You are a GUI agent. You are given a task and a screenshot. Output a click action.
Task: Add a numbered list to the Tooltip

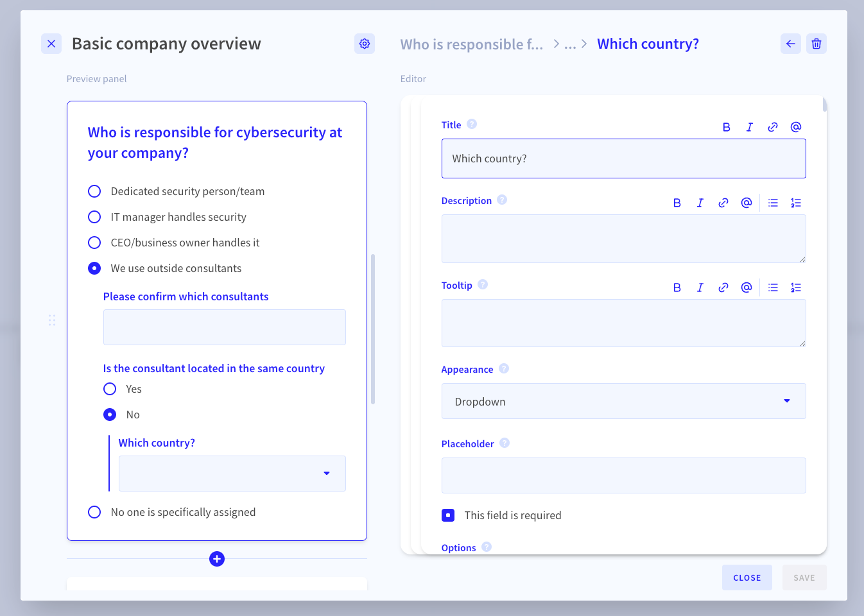796,287
